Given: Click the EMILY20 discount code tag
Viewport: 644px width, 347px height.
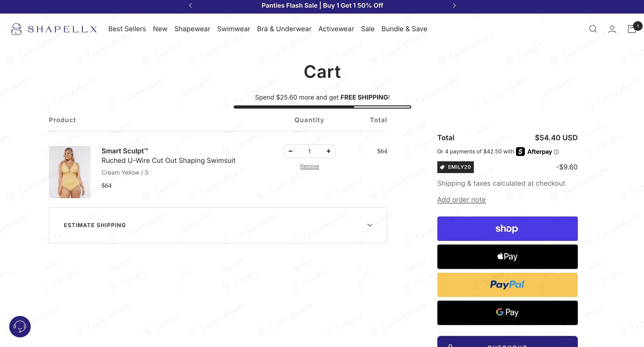Looking at the screenshot, I should click(455, 167).
